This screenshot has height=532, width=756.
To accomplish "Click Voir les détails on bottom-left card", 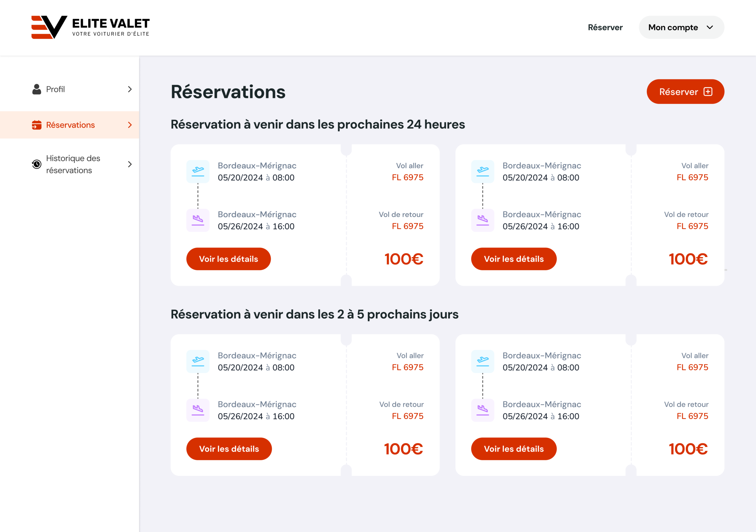I will pyautogui.click(x=229, y=449).
